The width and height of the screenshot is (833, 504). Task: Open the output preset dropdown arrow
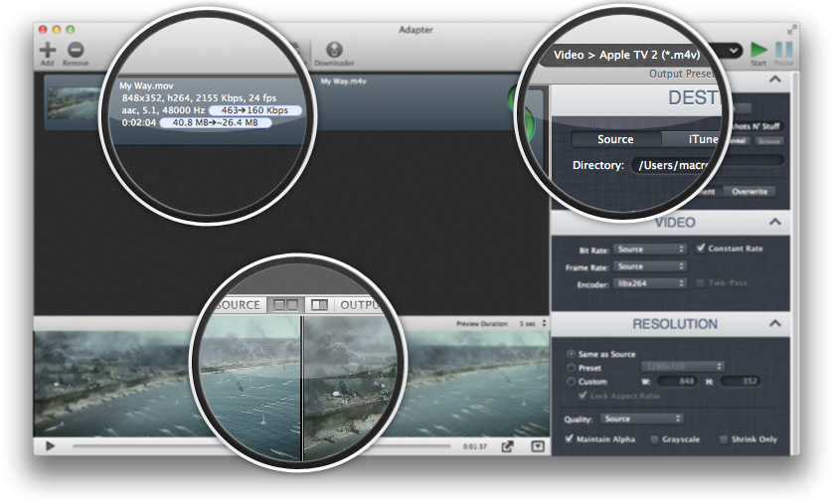[x=734, y=51]
